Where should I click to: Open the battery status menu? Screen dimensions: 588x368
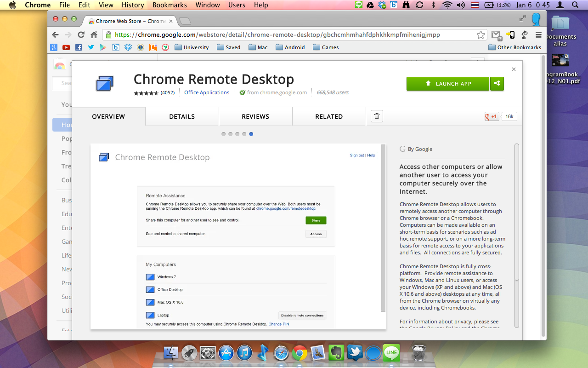click(498, 5)
